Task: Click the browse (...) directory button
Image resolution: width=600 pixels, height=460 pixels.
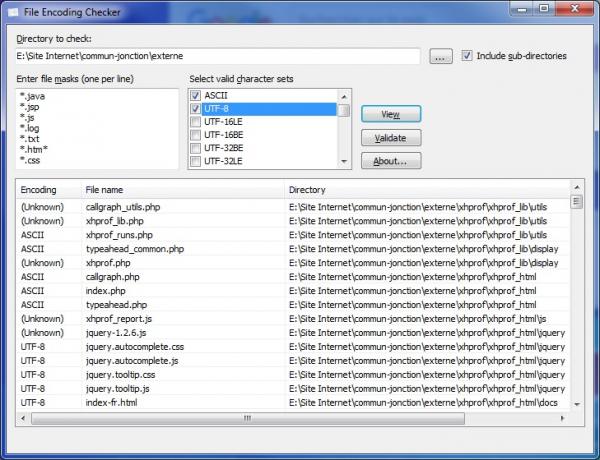Action: click(x=441, y=56)
